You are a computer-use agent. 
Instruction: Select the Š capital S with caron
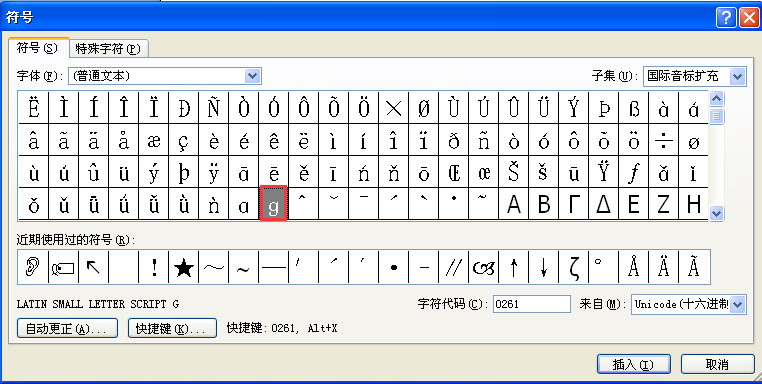point(513,172)
